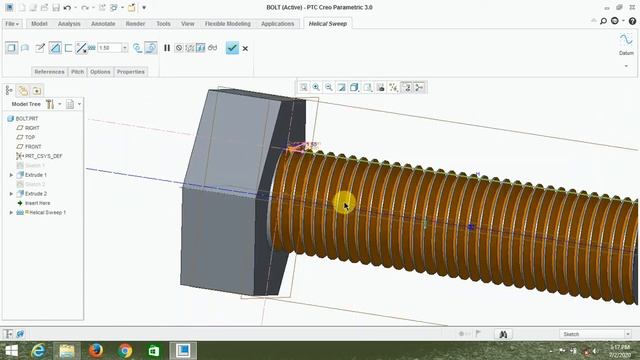Switch to the View ribbon tab
Viewport: 640px width, 360px height.
[188, 24]
